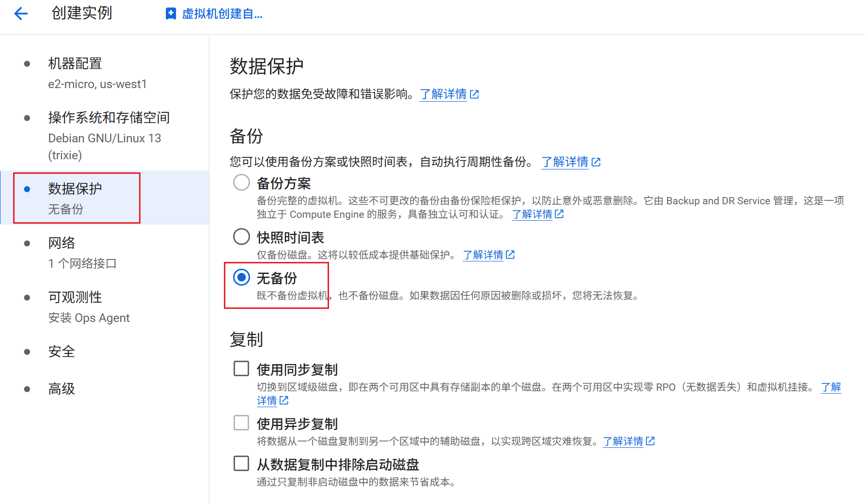Click the 虚拟机创建自… link text

click(222, 14)
